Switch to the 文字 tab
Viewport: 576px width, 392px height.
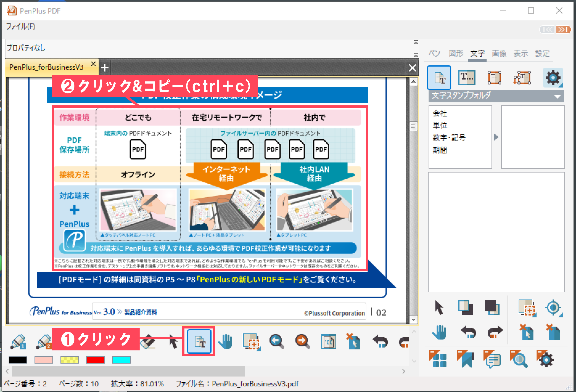[477, 53]
